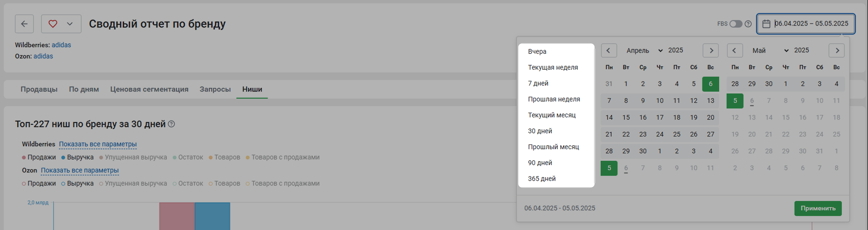Open the Wildberries adidas brand link
The width and height of the screenshot is (868, 230).
click(x=61, y=45)
